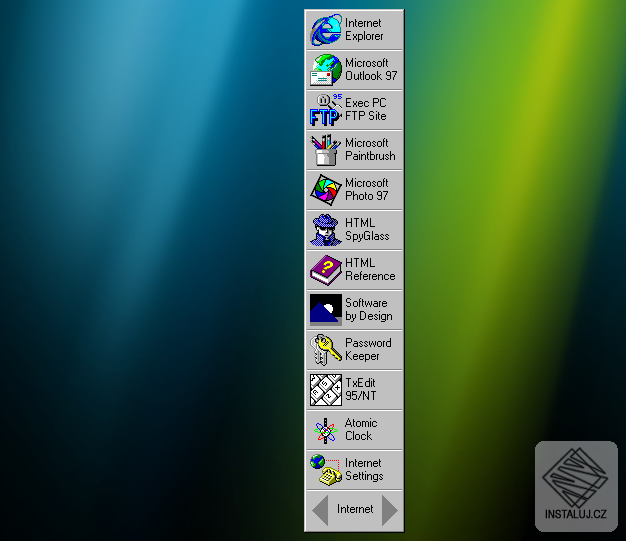Image resolution: width=626 pixels, height=541 pixels.
Task: Open the Internet Explorer icon
Action: [x=326, y=30]
